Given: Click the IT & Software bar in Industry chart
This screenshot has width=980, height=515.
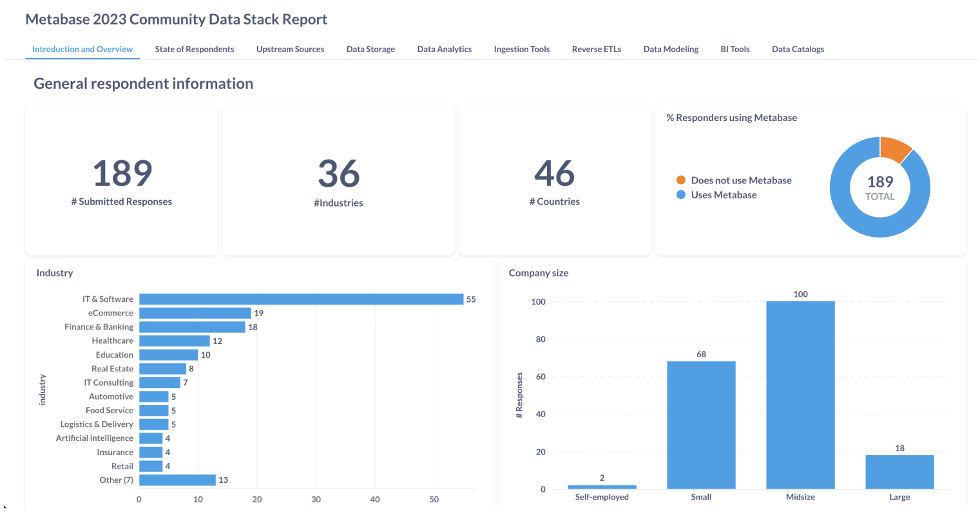Looking at the screenshot, I should pyautogui.click(x=302, y=299).
